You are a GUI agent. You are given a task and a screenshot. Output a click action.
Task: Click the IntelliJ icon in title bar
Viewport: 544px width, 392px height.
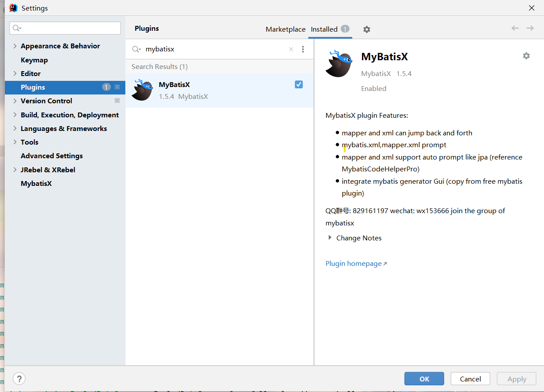pyautogui.click(x=13, y=8)
